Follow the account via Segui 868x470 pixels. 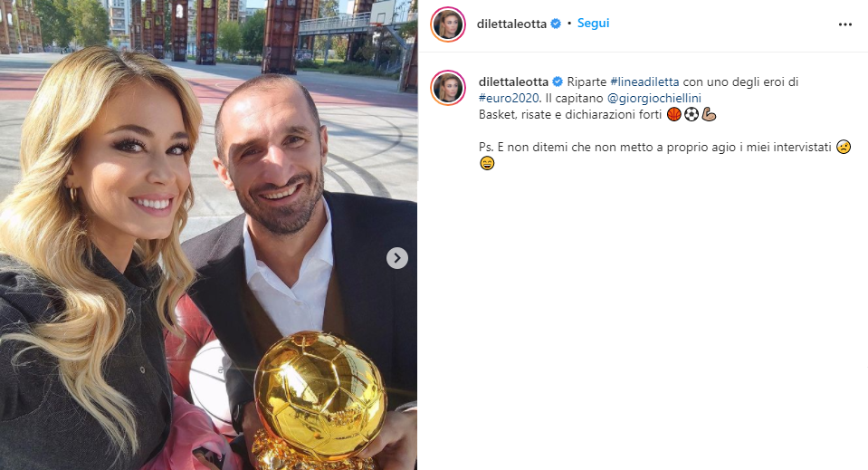593,24
